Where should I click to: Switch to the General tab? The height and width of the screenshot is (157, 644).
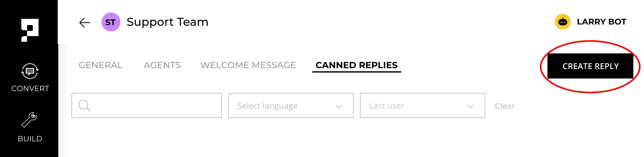point(100,65)
